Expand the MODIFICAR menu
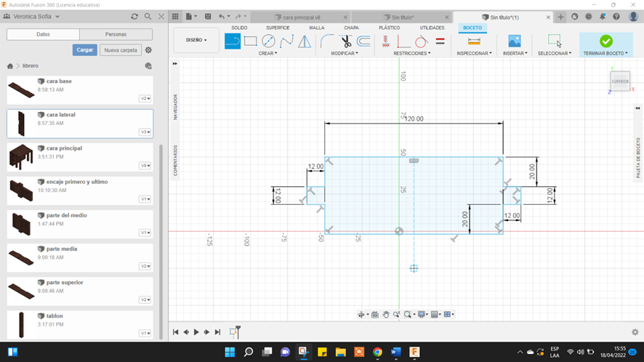644x362 pixels. 345,53
